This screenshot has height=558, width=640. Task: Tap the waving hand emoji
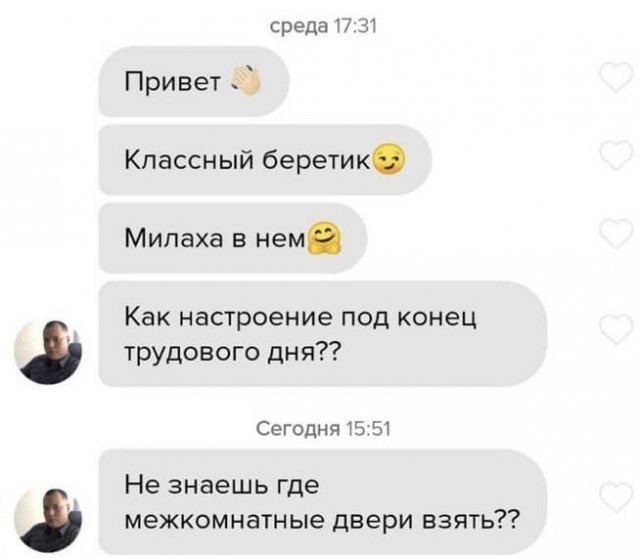click(246, 81)
